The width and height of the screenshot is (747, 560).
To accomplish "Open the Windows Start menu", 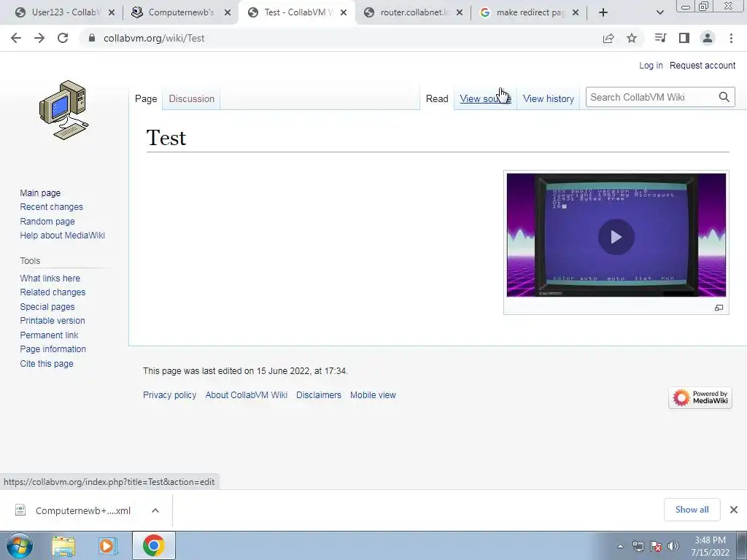I will (x=20, y=545).
